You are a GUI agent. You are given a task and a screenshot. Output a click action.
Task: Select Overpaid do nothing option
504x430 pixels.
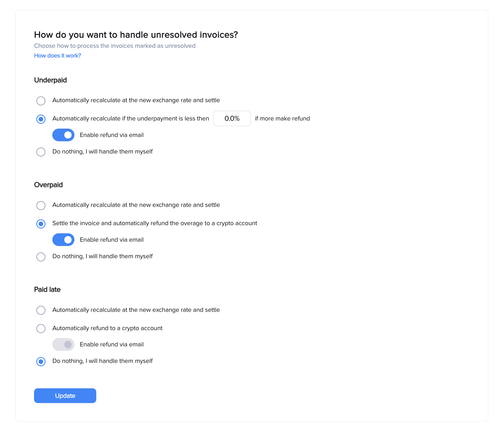pyautogui.click(x=41, y=257)
